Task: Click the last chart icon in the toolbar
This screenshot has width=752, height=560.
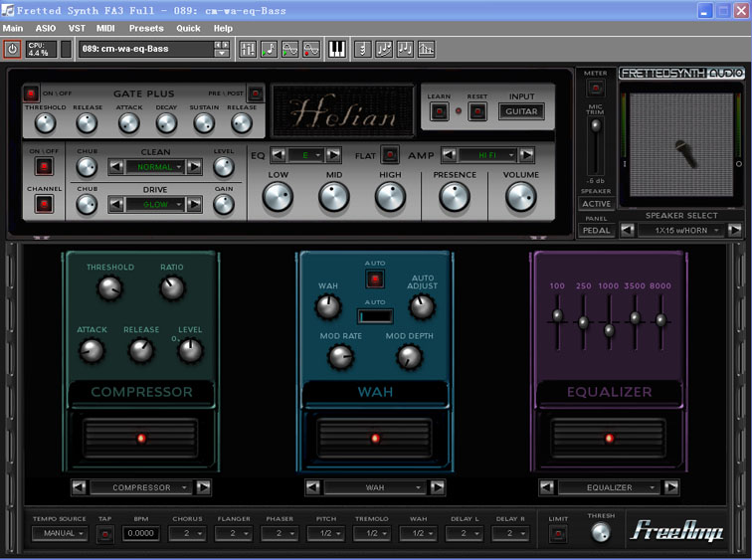Action: 427,49
